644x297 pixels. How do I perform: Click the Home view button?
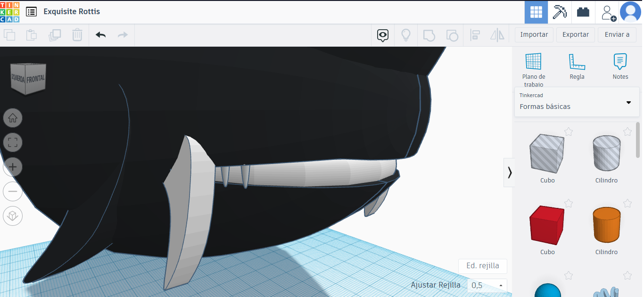(13, 118)
